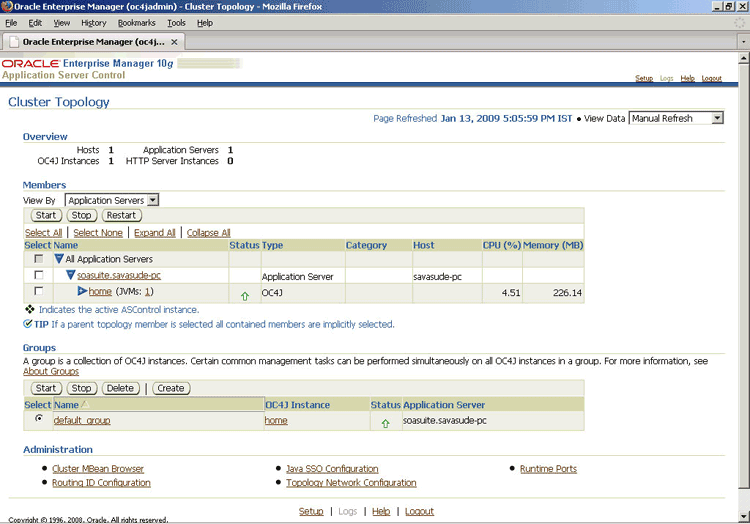The width and height of the screenshot is (750, 524).
Task: Click the CPU value 4.51
Action: [511, 293]
